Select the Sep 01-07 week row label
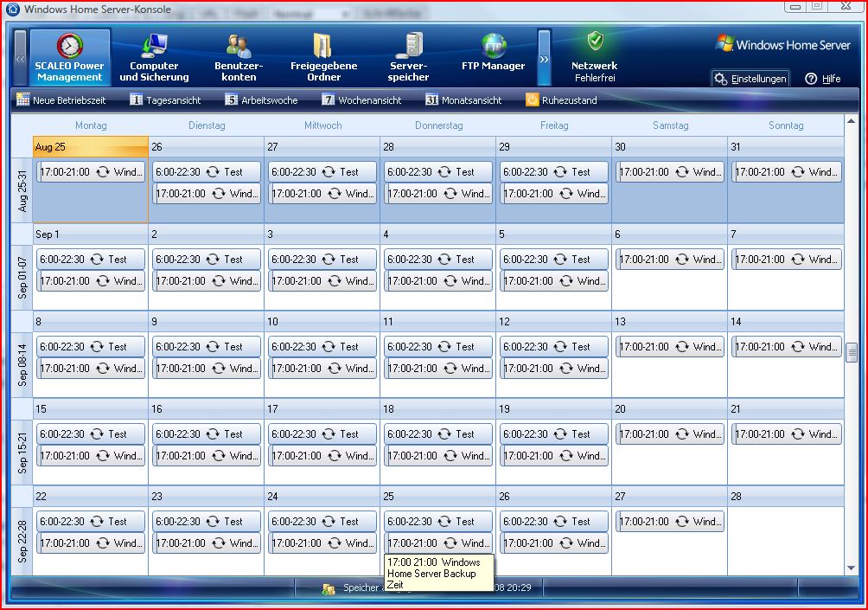Screen dimensions: 868x610 (22, 278)
